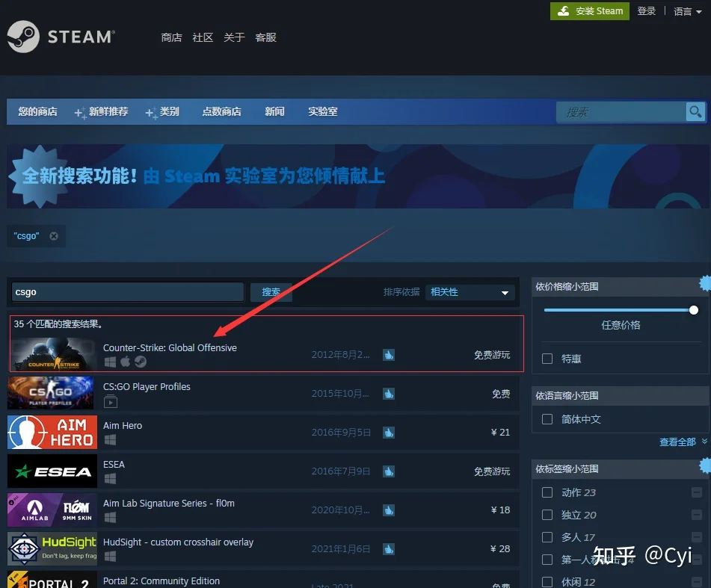The image size is (711, 588).
Task: Check the 多人 tag filter
Action: click(x=547, y=537)
